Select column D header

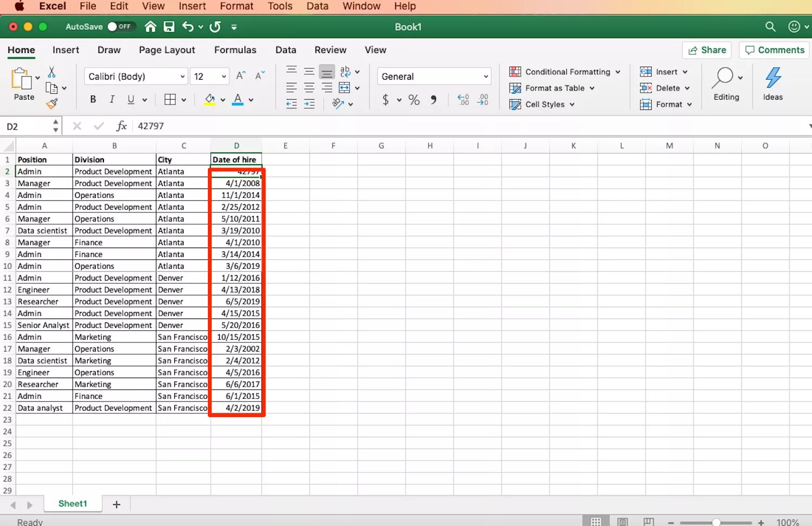[x=236, y=145]
